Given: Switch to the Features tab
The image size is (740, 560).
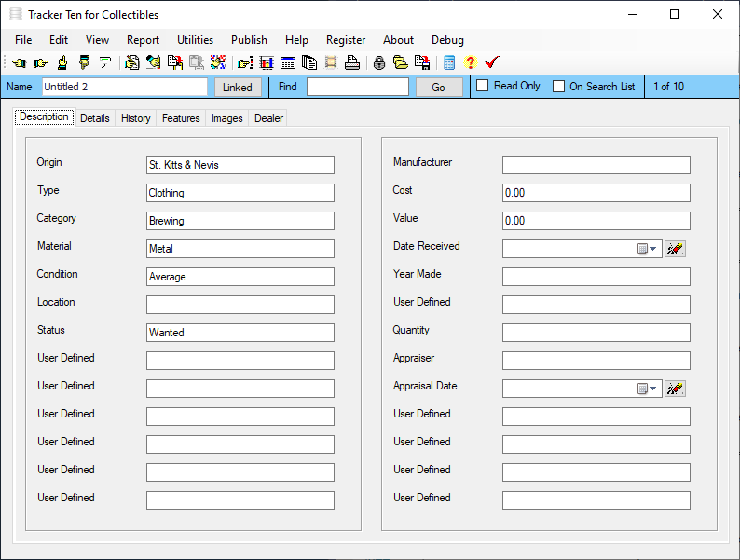Looking at the screenshot, I should (181, 118).
